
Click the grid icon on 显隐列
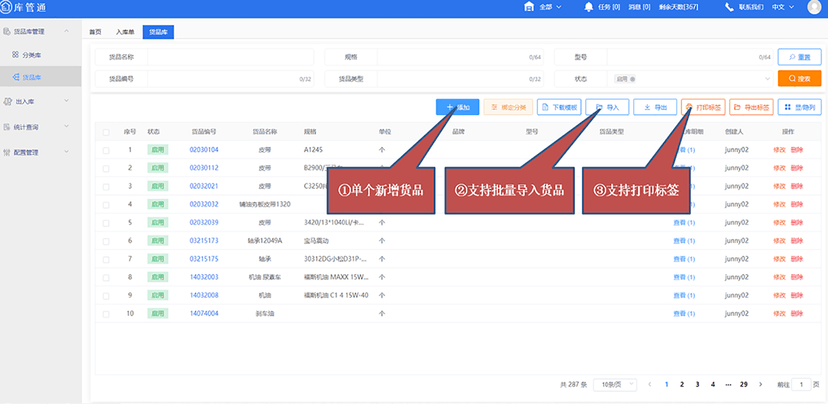(x=787, y=107)
